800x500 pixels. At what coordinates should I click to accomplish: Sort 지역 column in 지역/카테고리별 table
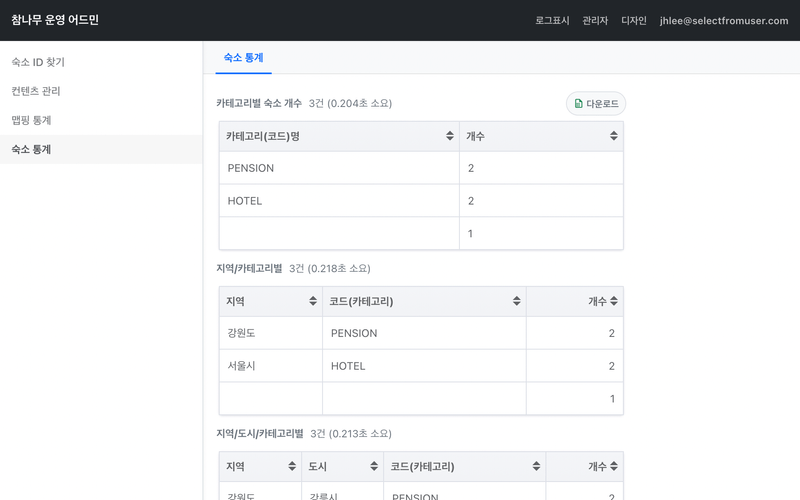point(313,301)
